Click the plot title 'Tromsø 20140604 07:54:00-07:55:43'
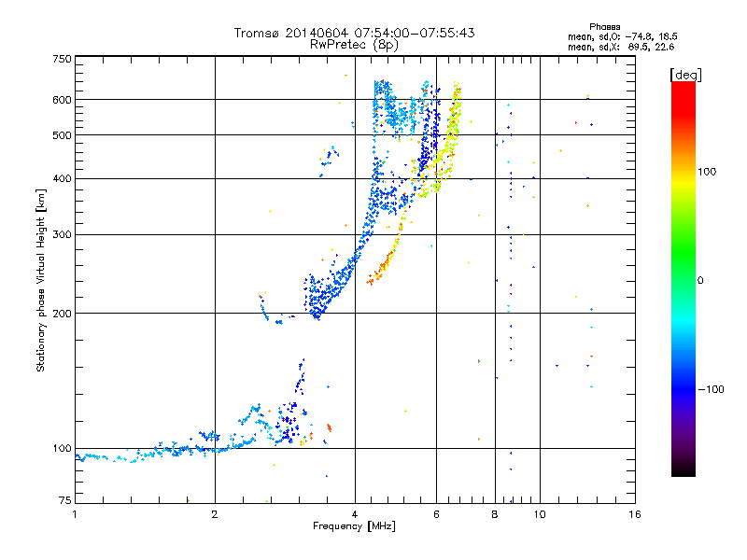 pos(354,33)
